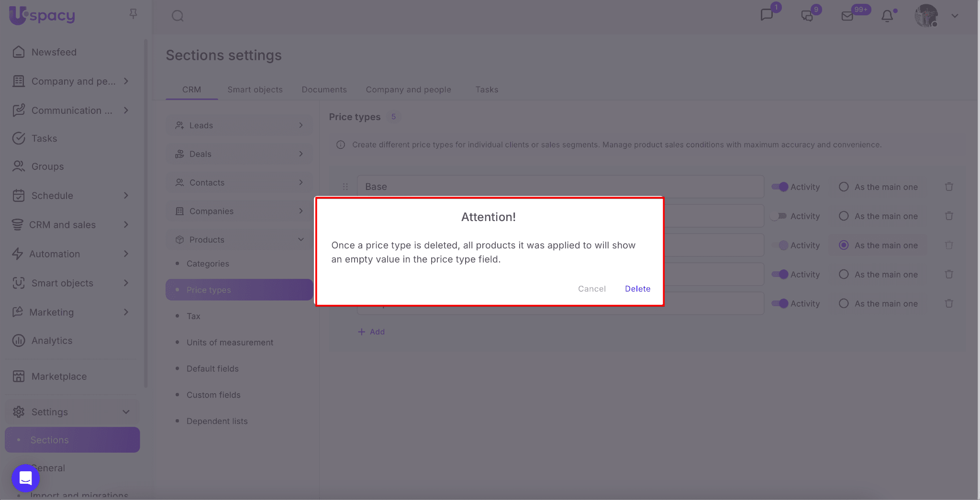Toggle Activity switch for Base price type
Screen dimensions: 980x500
click(x=780, y=187)
